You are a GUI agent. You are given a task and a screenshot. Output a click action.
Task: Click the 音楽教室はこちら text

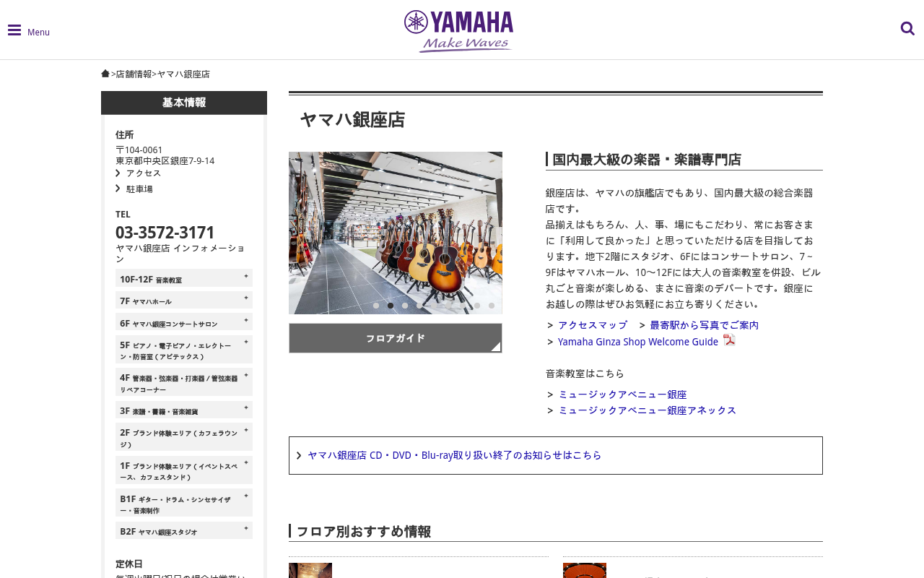tap(585, 374)
